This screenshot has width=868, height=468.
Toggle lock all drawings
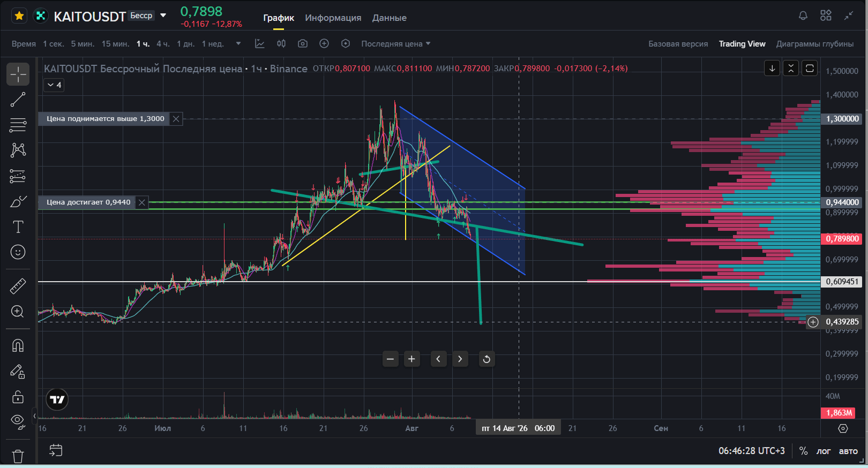pyautogui.click(x=18, y=397)
